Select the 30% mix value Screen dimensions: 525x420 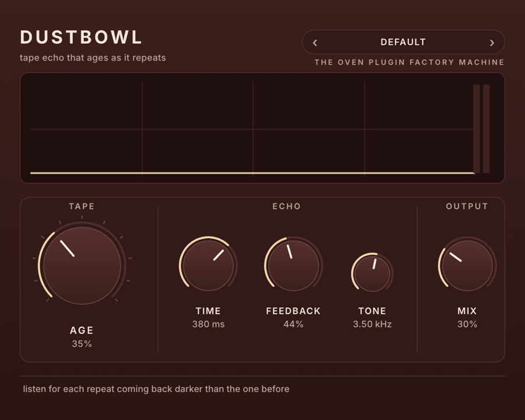[x=467, y=324]
